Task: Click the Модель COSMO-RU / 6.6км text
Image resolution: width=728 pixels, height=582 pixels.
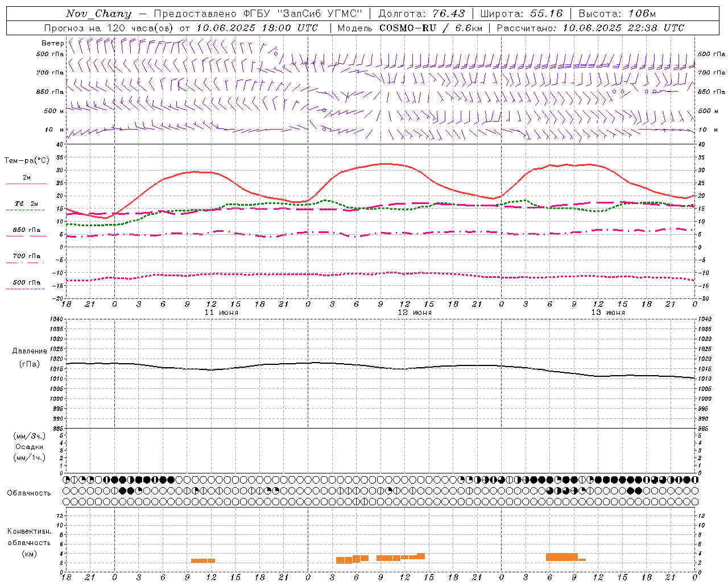Action: pyautogui.click(x=410, y=28)
